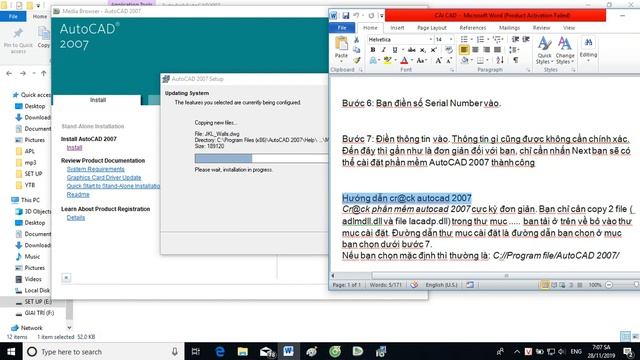Click the Word zoom out minus button
Viewport: 640px width, 360px height.
(x=609, y=285)
